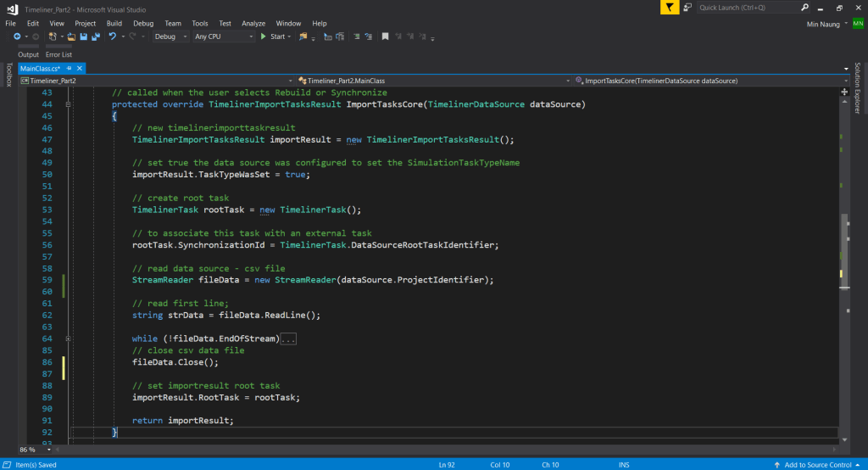Open the 86 % zoom level dropdown

[x=34, y=449]
